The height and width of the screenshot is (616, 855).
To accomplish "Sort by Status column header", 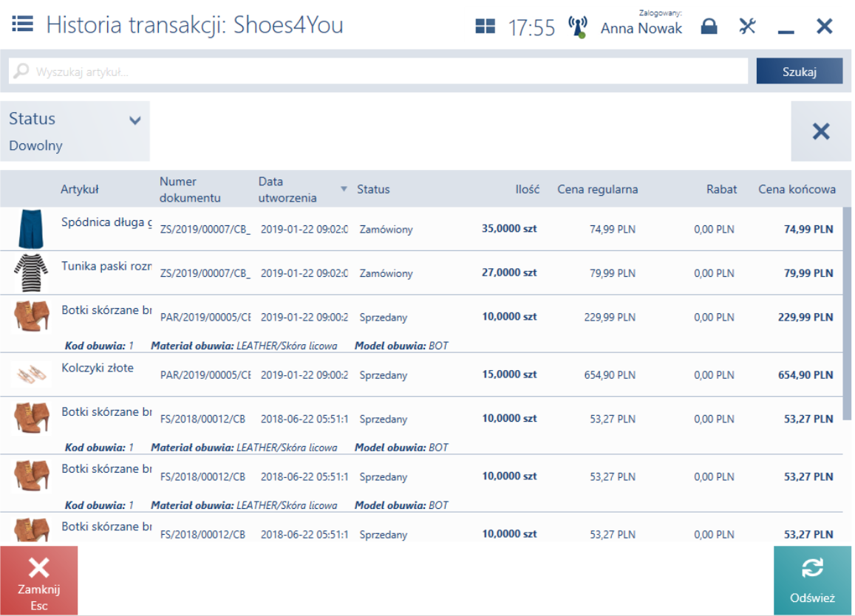I will pos(373,189).
